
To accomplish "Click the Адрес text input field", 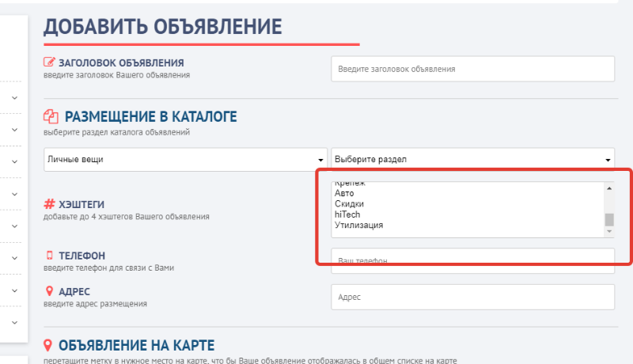I will [x=472, y=298].
